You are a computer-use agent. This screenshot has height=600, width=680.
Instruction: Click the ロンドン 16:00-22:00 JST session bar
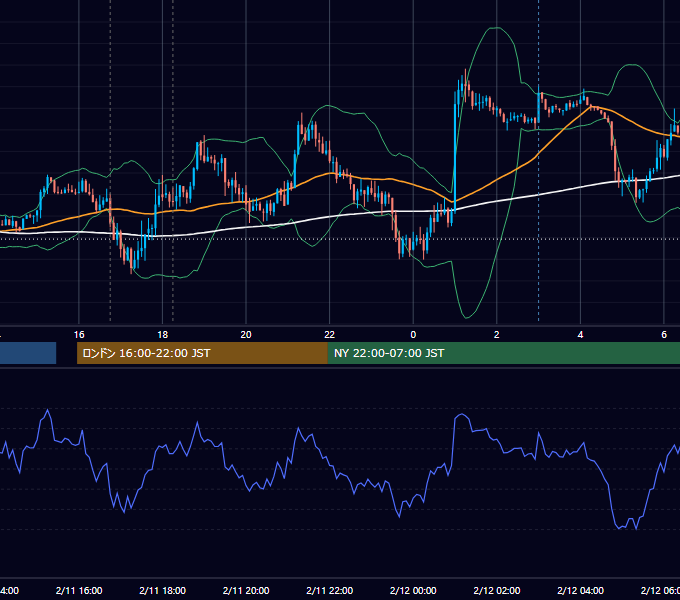(x=202, y=353)
